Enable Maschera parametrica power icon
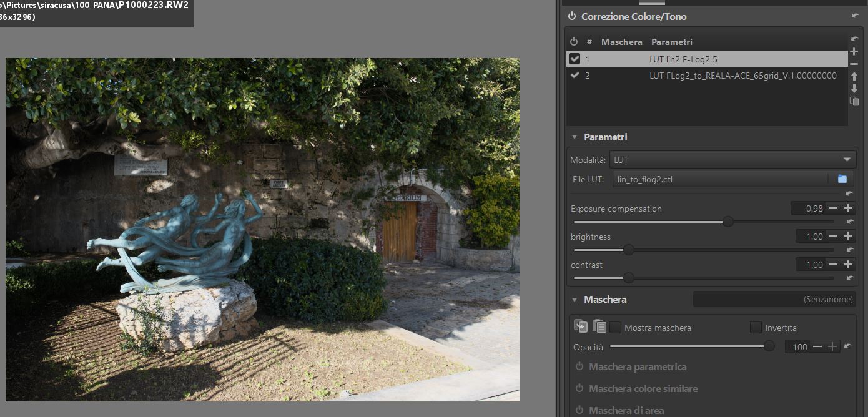Screen dimensions: 868x417 pos(579,367)
